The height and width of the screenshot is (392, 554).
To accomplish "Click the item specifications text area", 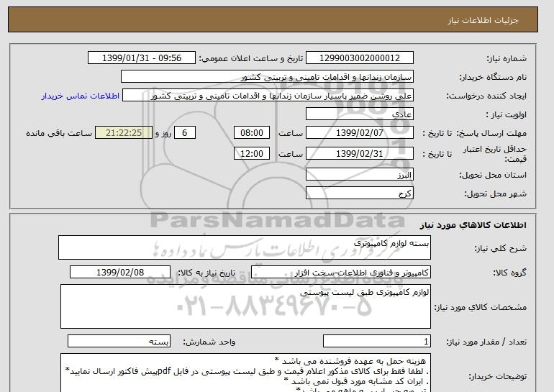I will pyautogui.click(x=245, y=306).
